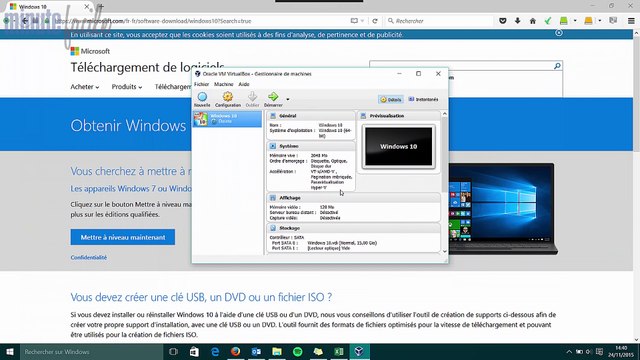Image resolution: width=640 pixels, height=360 pixels.
Task: Click the Système section title
Action: 289,146
